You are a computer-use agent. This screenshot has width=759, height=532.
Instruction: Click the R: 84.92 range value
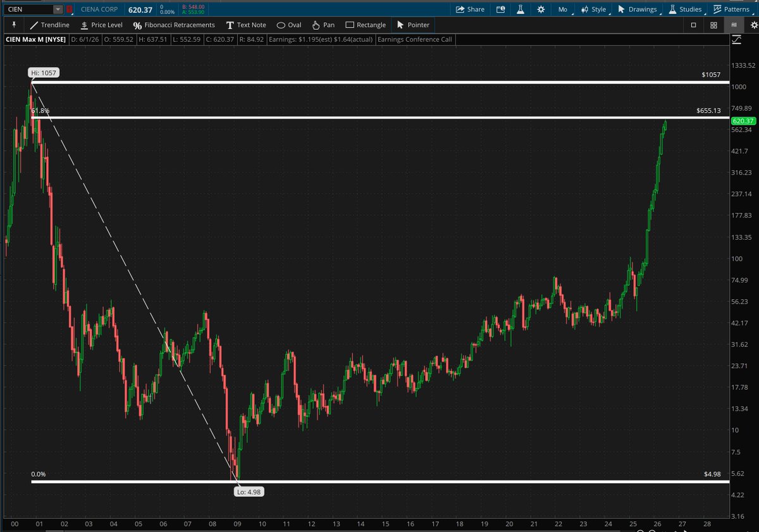point(252,40)
